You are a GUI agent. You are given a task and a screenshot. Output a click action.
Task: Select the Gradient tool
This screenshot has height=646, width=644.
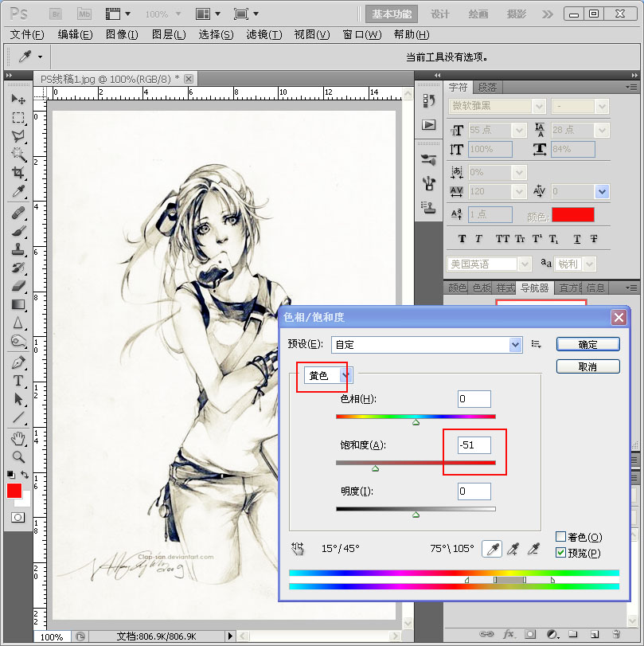(18, 304)
